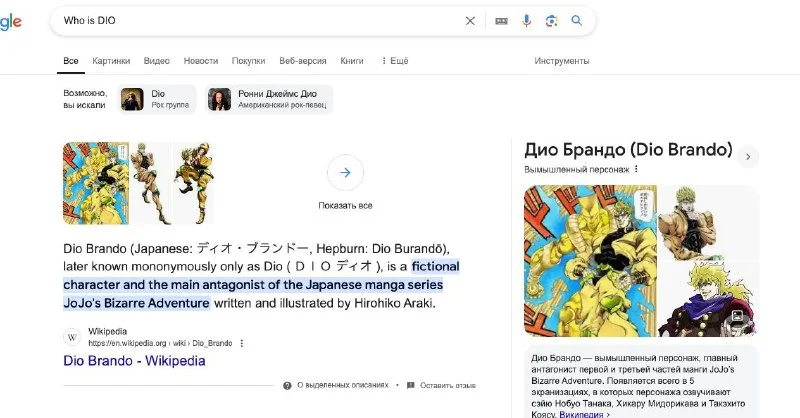Click the Google logo
Screen dimensions: 800x418
10,22
